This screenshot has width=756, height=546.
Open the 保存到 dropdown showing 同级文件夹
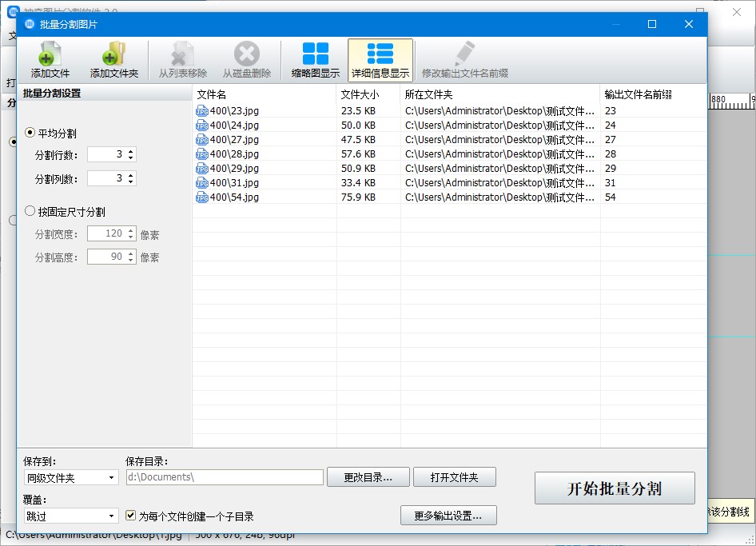(x=70, y=478)
